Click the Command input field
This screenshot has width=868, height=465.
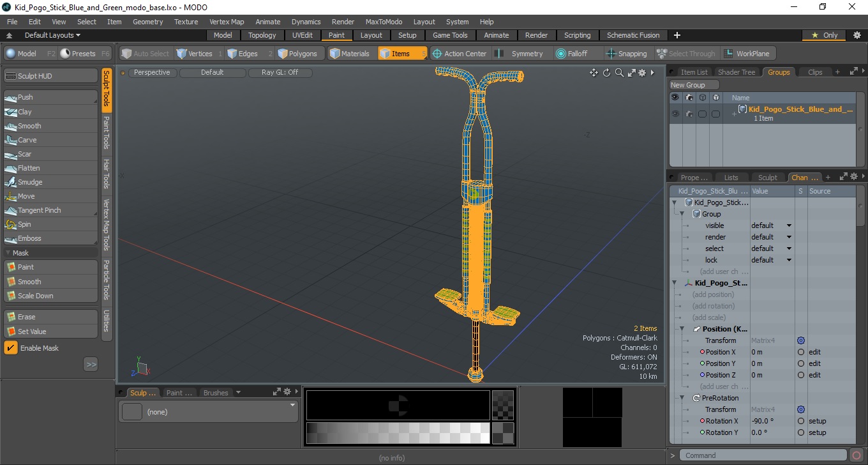(x=763, y=455)
